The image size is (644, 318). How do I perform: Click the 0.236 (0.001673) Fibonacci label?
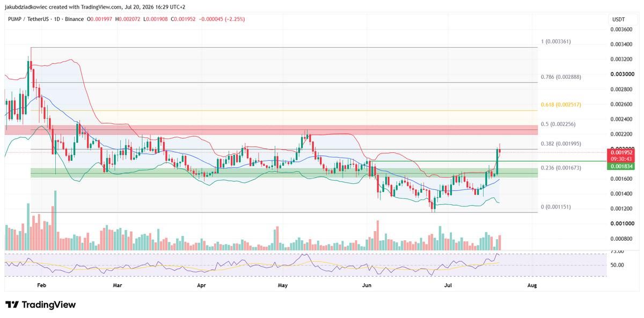561,168
